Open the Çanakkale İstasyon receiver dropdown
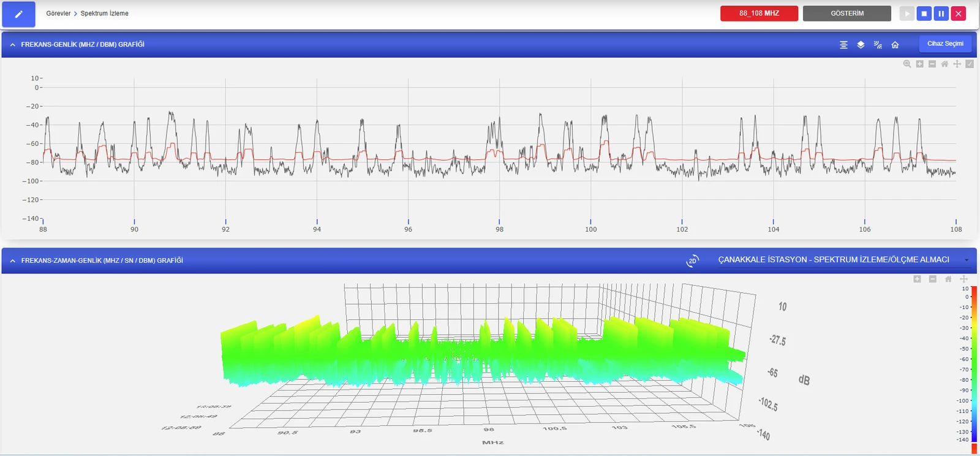 [843, 260]
